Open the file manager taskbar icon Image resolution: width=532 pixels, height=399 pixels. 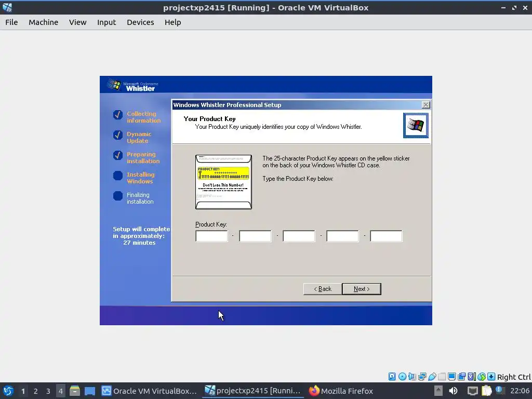[75, 391]
